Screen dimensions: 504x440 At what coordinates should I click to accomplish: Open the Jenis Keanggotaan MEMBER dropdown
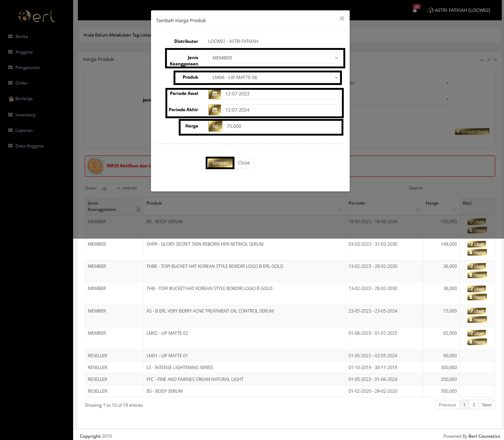click(x=274, y=58)
